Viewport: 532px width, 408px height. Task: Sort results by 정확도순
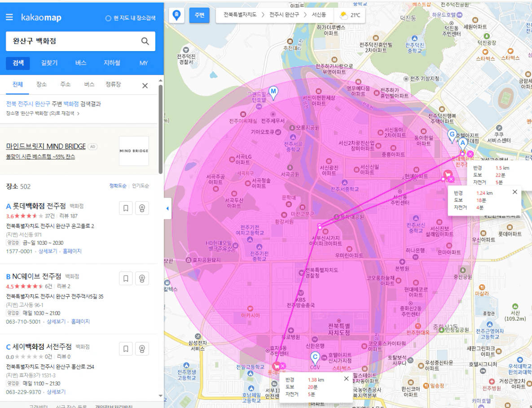tap(118, 186)
